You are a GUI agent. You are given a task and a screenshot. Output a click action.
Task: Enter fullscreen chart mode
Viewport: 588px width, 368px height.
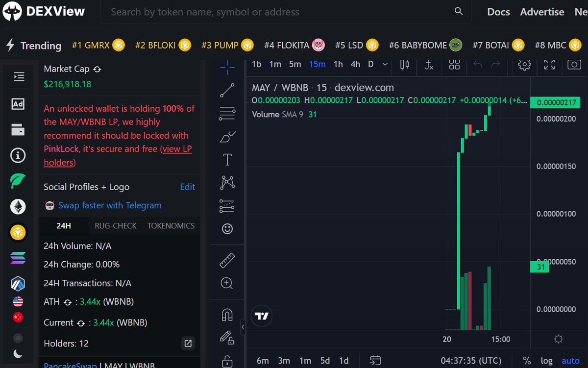pos(549,64)
